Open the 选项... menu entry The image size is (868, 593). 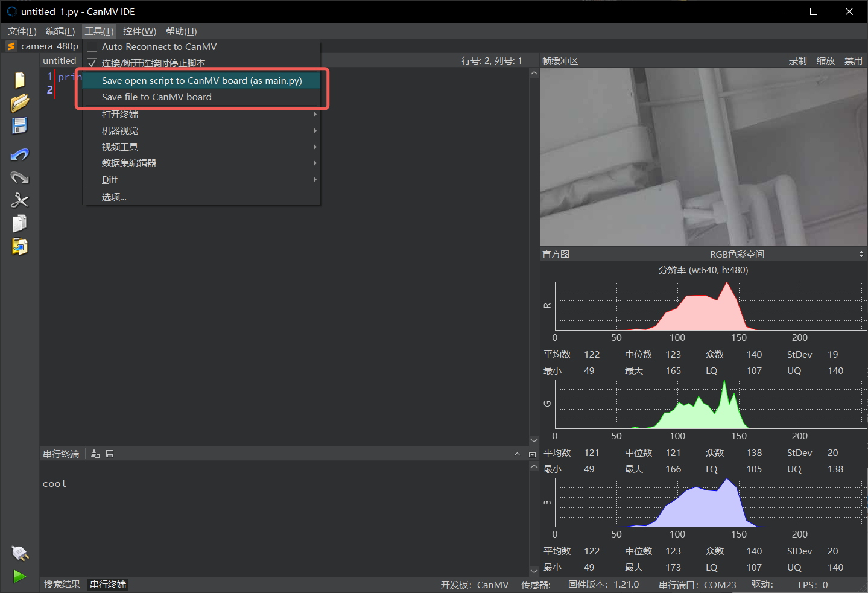click(x=114, y=197)
